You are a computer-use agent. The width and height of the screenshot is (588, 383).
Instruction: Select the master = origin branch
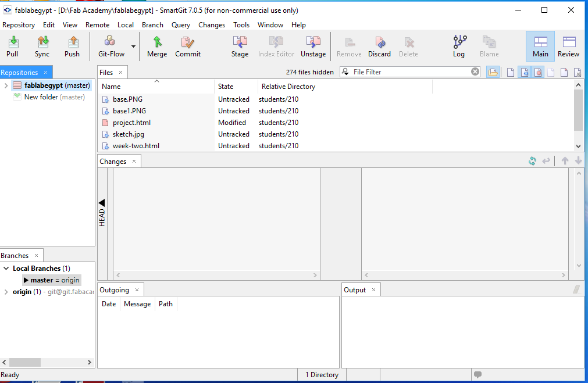(x=52, y=280)
